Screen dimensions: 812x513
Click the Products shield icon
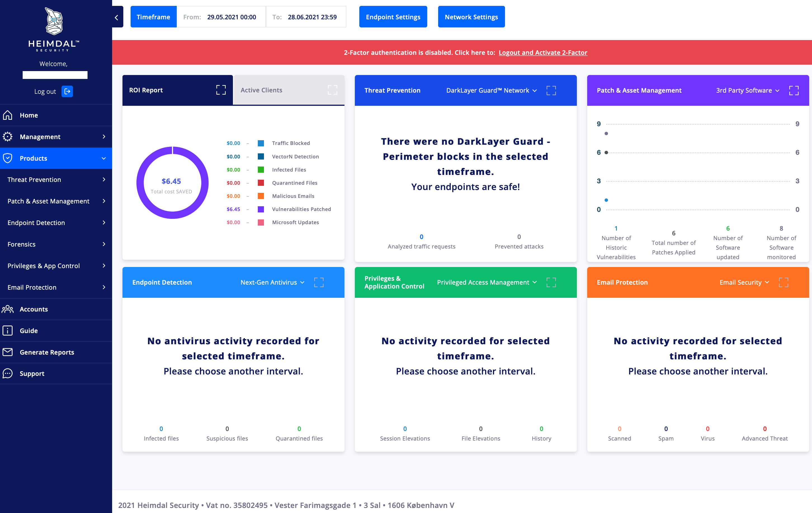pos(8,158)
